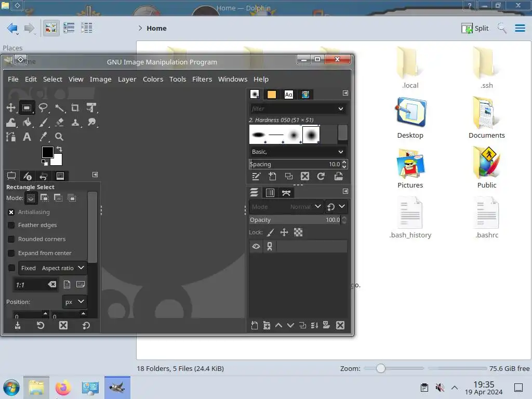Open the Tools menu in GIMP
Image resolution: width=532 pixels, height=399 pixels.
(x=178, y=79)
